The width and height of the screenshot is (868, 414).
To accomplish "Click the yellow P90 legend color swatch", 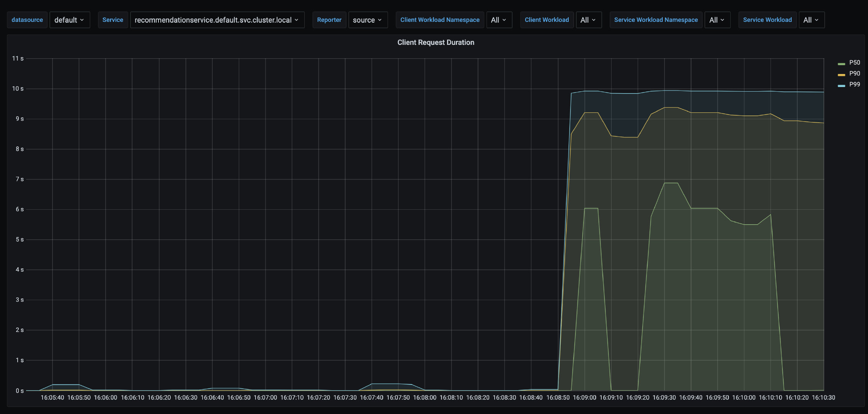I will point(842,75).
